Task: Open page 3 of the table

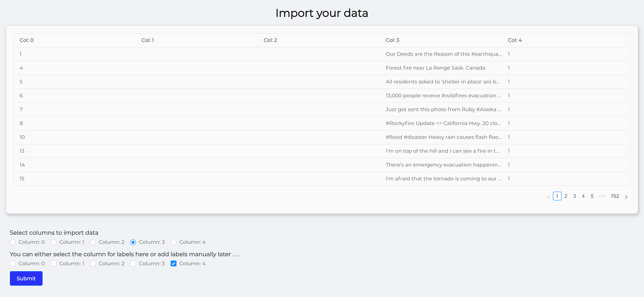Action: [575, 196]
